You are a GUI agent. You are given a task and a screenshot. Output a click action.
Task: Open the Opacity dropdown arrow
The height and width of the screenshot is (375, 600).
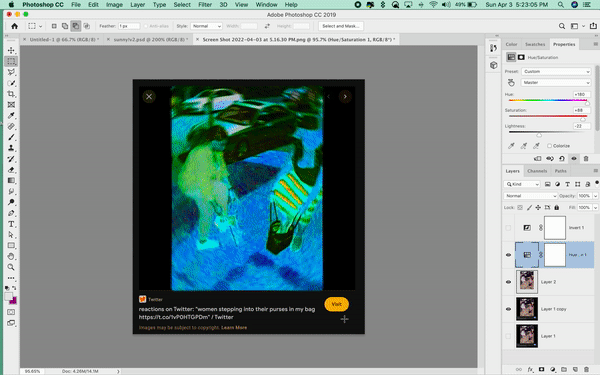[x=595, y=196]
